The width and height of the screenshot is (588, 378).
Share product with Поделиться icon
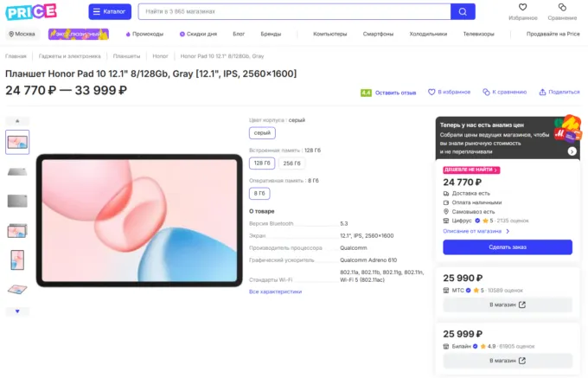pyautogui.click(x=542, y=92)
